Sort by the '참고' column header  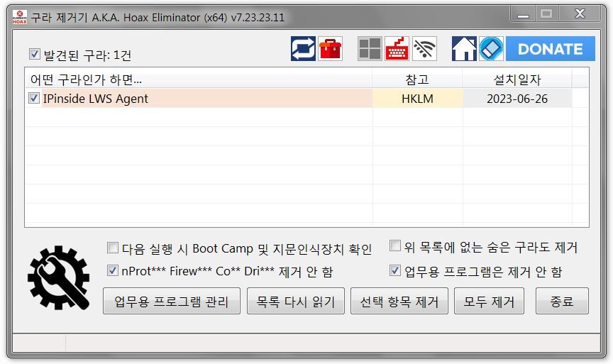point(417,79)
